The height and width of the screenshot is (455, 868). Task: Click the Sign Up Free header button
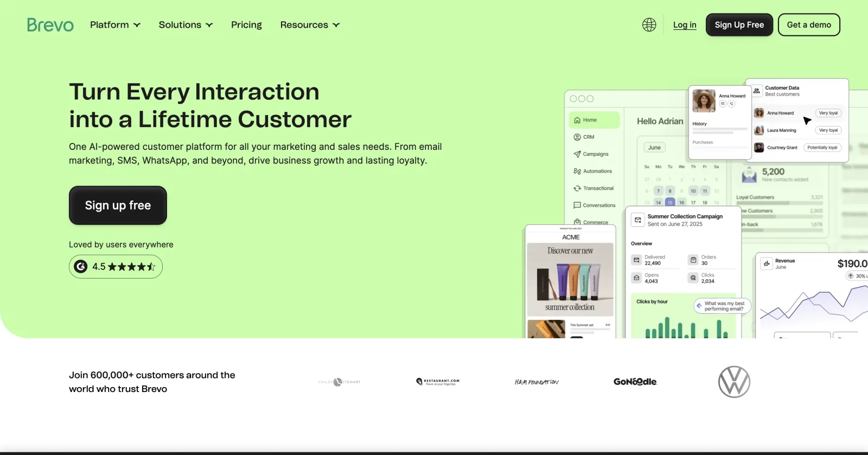739,25
